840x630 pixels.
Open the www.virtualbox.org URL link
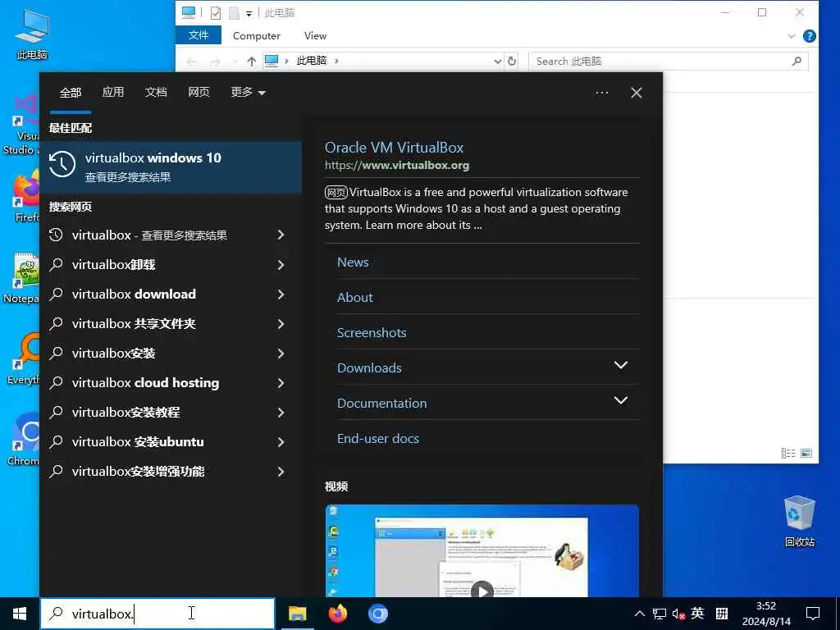[x=397, y=165]
